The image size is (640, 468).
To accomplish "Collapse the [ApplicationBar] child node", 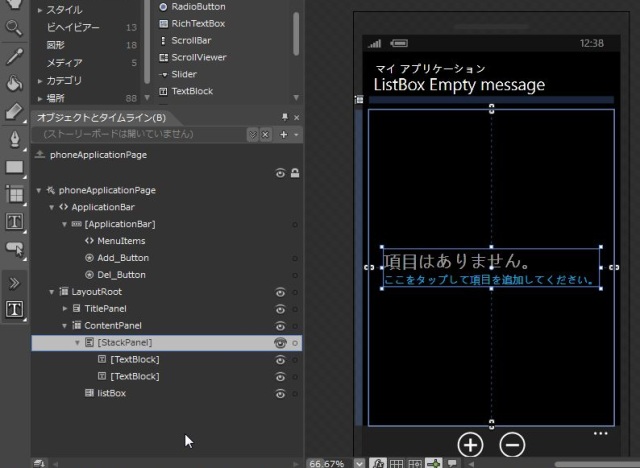I will coord(64,224).
